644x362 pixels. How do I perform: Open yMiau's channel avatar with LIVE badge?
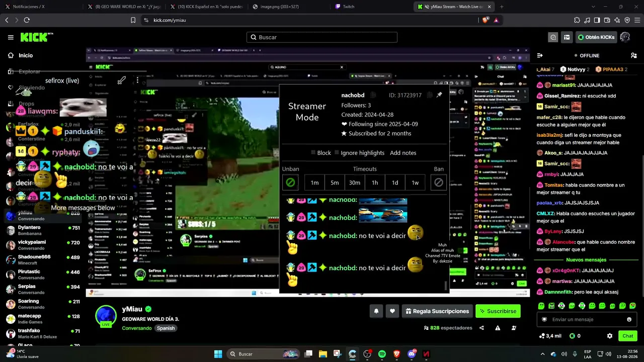[x=106, y=317]
